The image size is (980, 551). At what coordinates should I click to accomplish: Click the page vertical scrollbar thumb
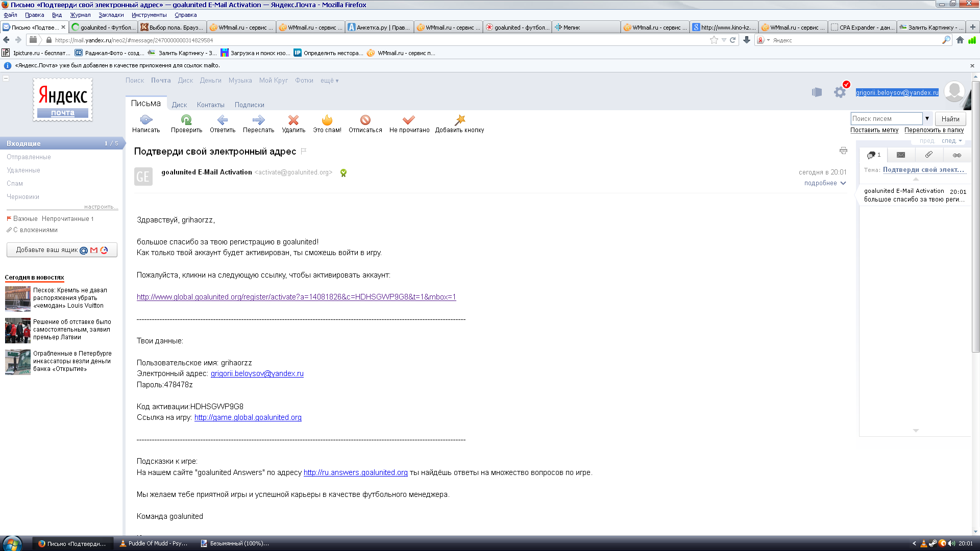pyautogui.click(x=975, y=217)
